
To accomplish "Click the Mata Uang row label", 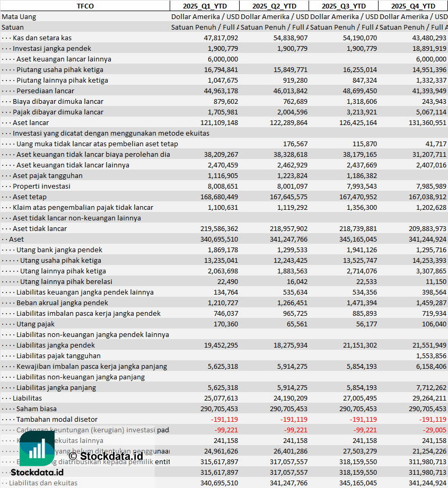I will click(x=19, y=17).
